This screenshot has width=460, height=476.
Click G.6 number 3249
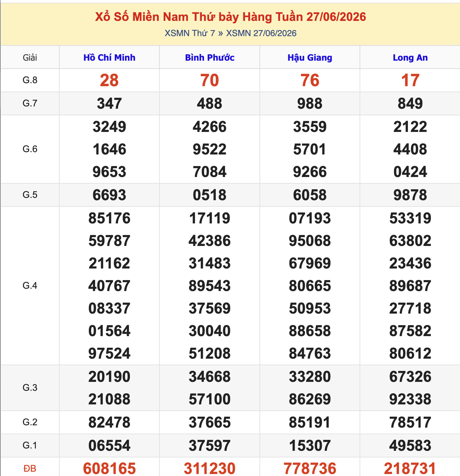click(x=109, y=127)
